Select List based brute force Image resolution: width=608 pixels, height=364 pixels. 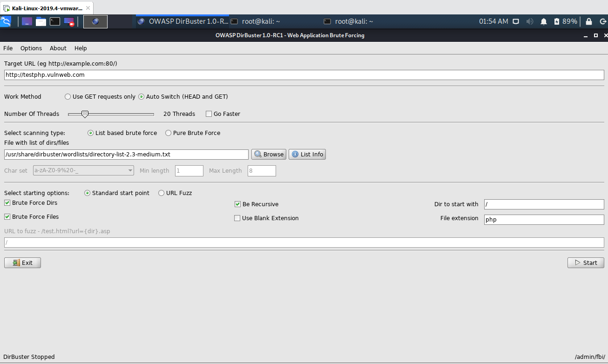pos(122,133)
